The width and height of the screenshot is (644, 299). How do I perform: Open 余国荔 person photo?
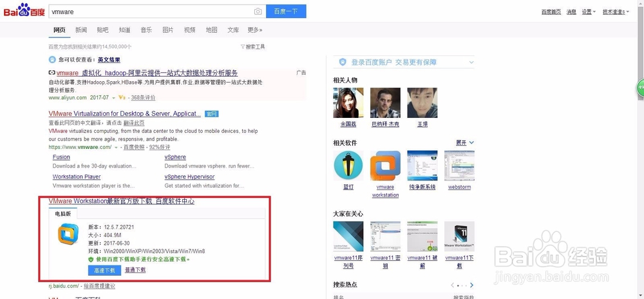[348, 102]
